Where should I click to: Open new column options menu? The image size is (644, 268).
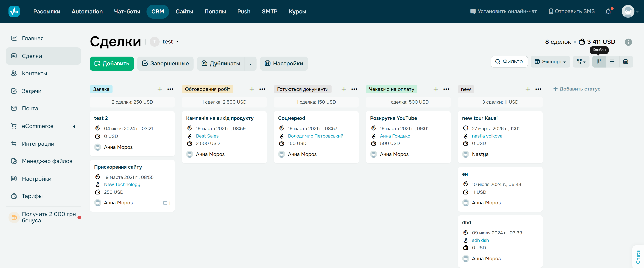538,89
